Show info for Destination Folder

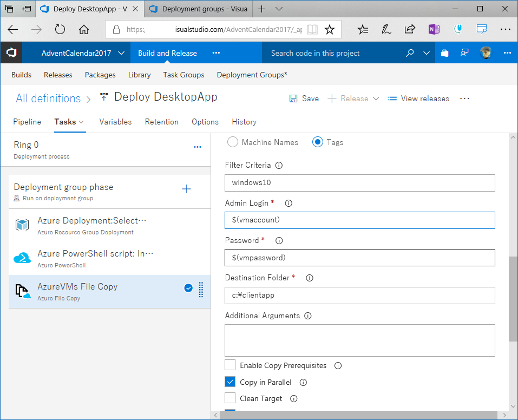click(x=310, y=278)
